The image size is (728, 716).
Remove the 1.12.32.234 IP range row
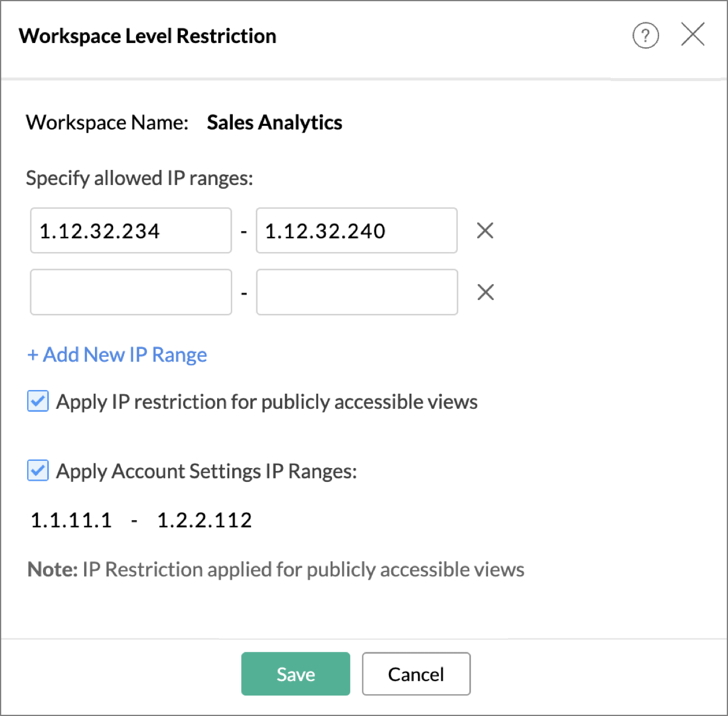[x=485, y=230]
